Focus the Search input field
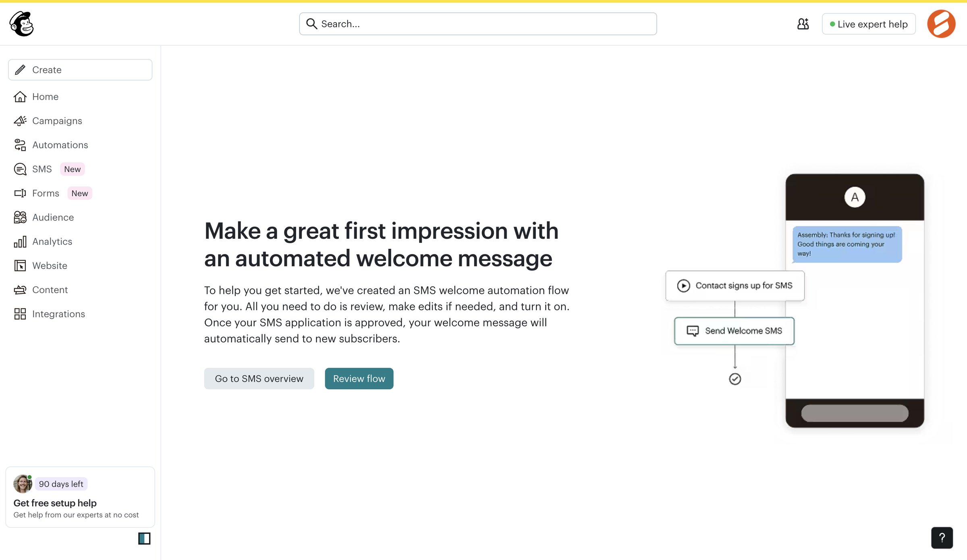 tap(478, 24)
